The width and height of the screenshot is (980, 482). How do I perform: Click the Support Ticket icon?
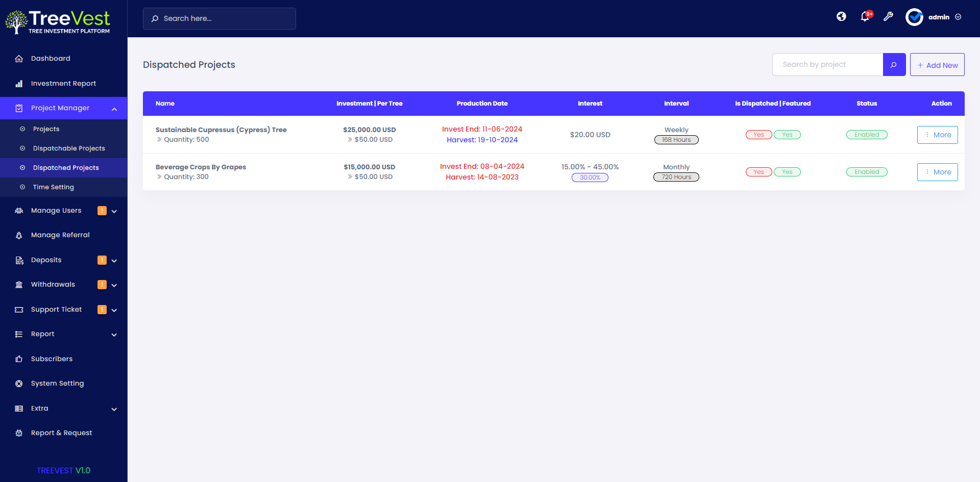tap(19, 310)
